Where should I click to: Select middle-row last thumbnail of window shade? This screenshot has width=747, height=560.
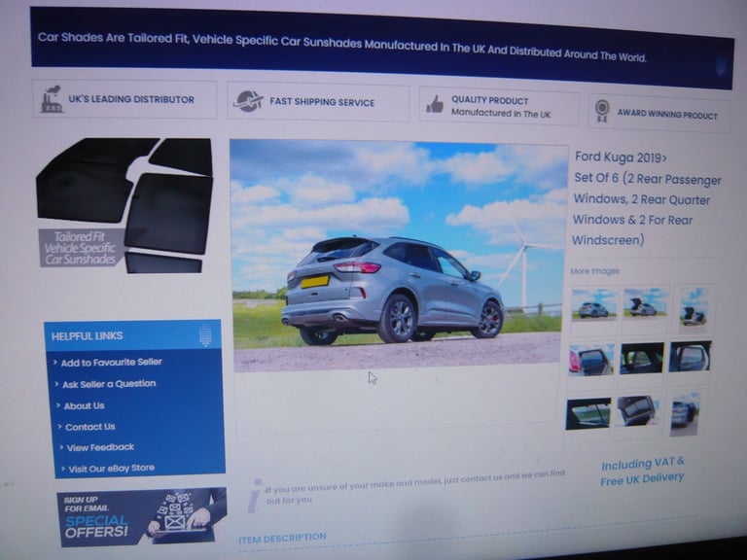(691, 356)
